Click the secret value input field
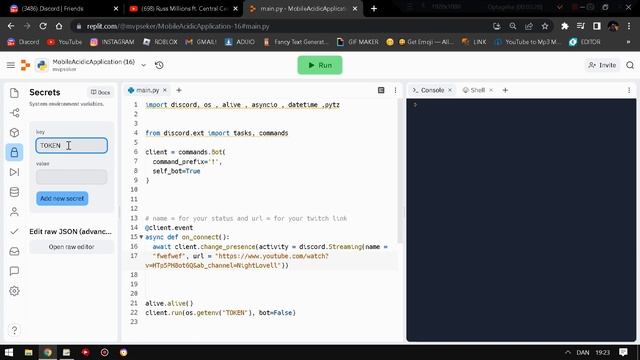 point(71,177)
